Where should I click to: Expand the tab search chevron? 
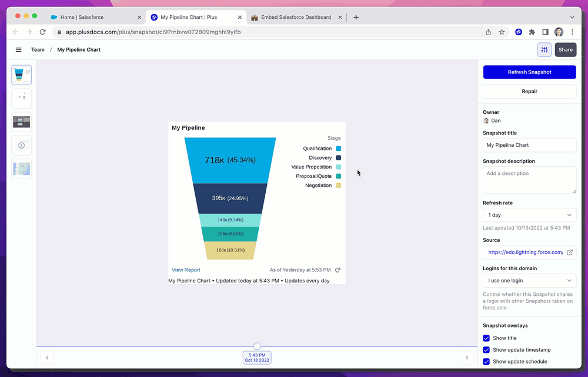tap(572, 17)
